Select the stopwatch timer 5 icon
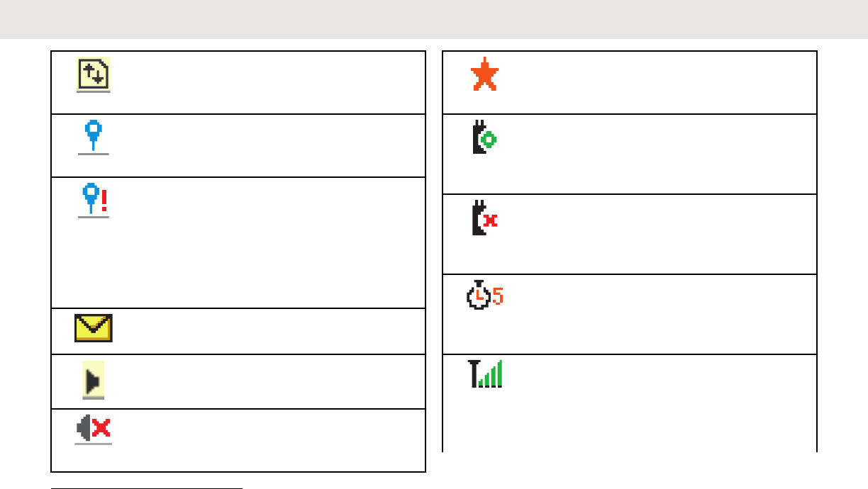 click(x=484, y=296)
